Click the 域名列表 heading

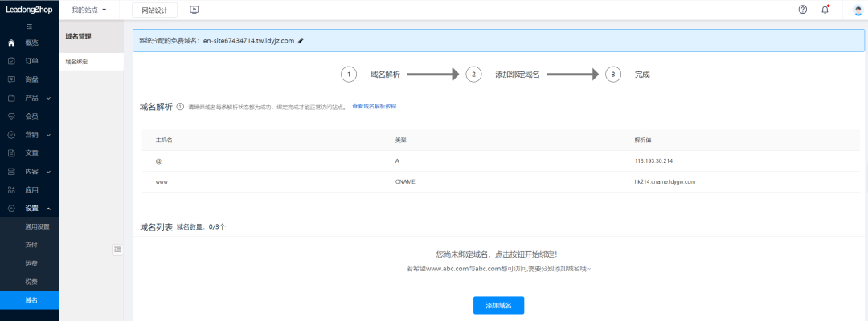(156, 226)
